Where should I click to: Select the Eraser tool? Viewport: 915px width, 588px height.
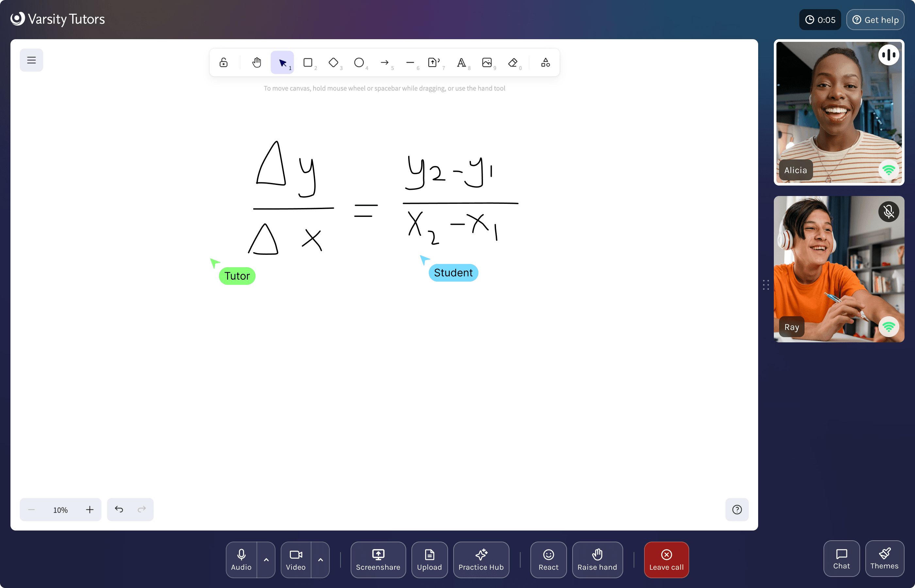click(x=512, y=62)
